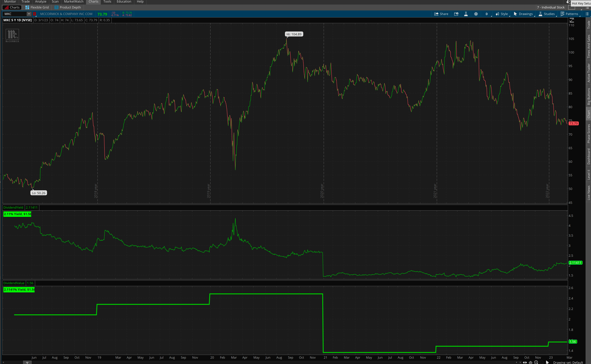Click the Share chart button

tap(441, 14)
